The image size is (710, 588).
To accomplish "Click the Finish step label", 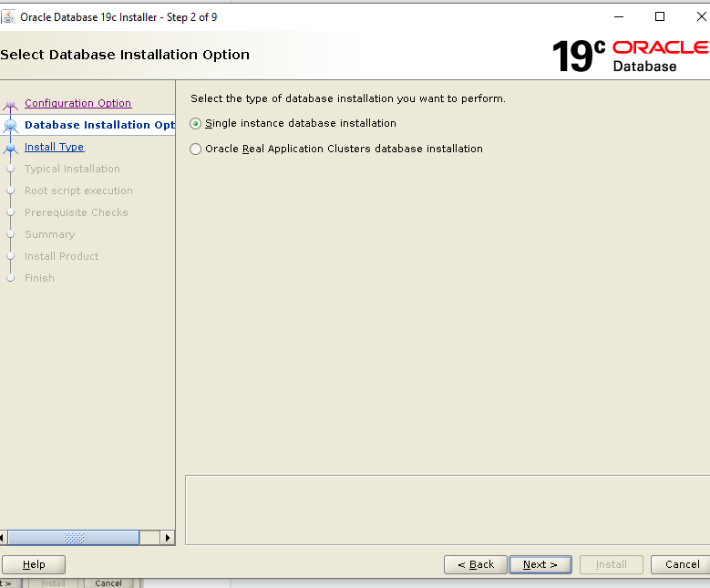I will click(39, 278).
